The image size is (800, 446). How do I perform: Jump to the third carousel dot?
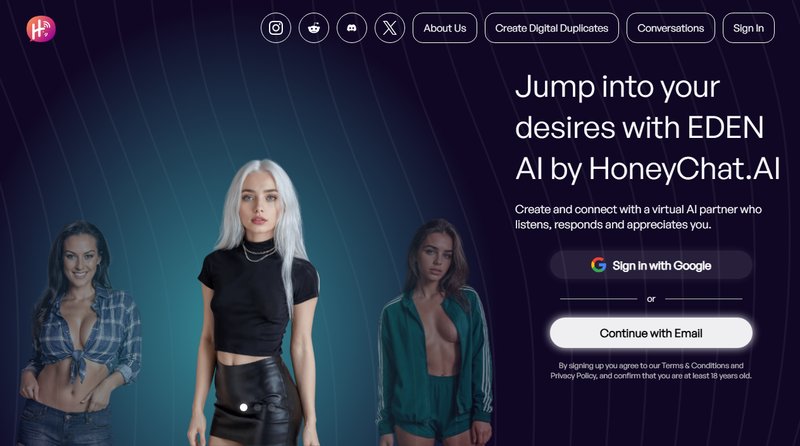coord(271,407)
